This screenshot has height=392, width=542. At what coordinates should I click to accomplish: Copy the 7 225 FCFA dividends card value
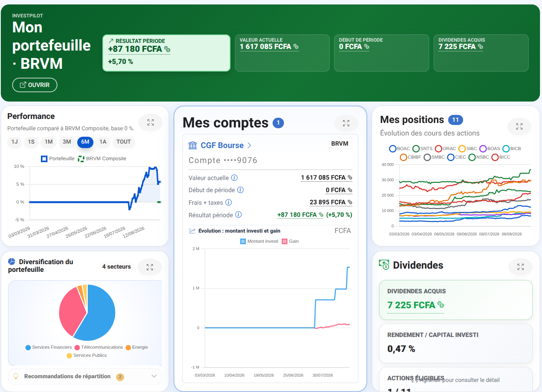(x=441, y=305)
